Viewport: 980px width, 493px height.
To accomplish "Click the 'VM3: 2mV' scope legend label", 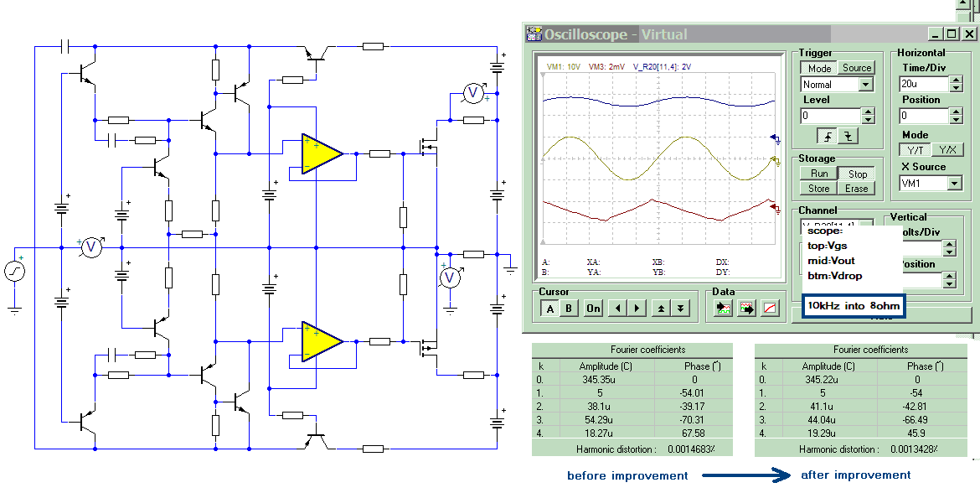I will (x=606, y=66).
